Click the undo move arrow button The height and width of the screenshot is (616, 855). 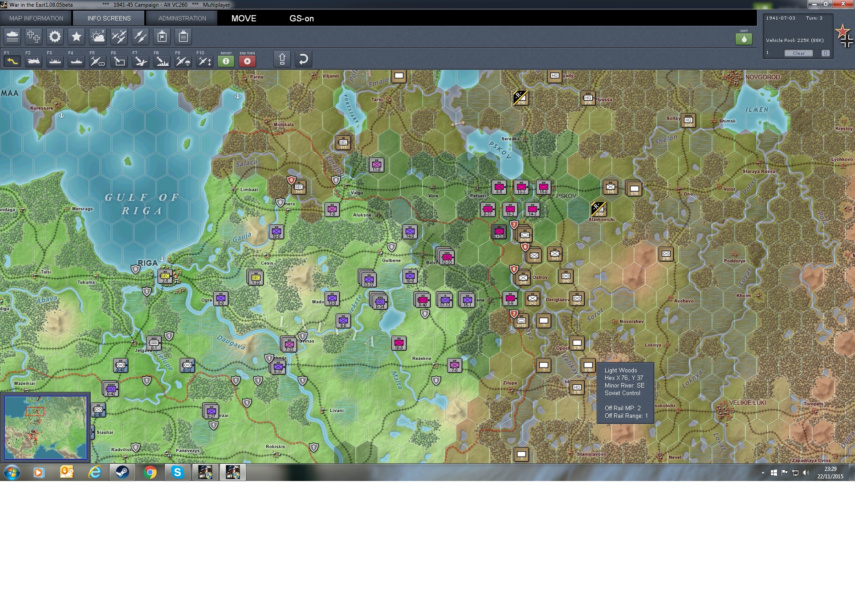click(x=303, y=59)
